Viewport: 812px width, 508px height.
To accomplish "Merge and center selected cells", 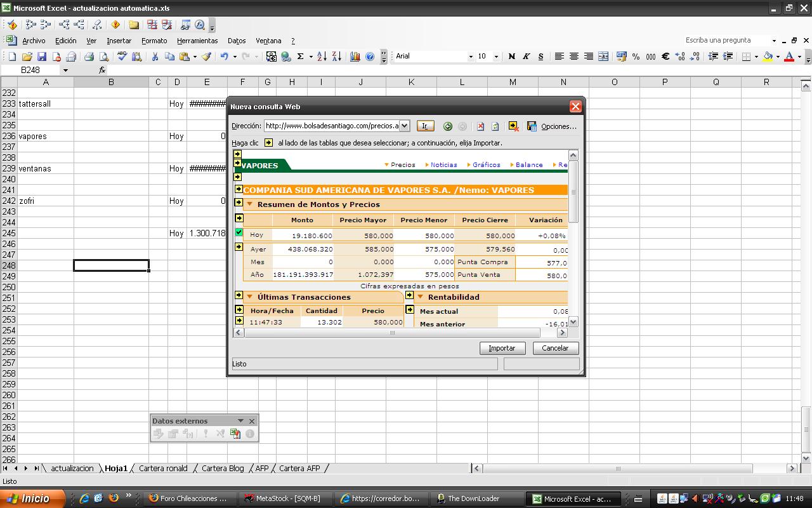I will 603,57.
